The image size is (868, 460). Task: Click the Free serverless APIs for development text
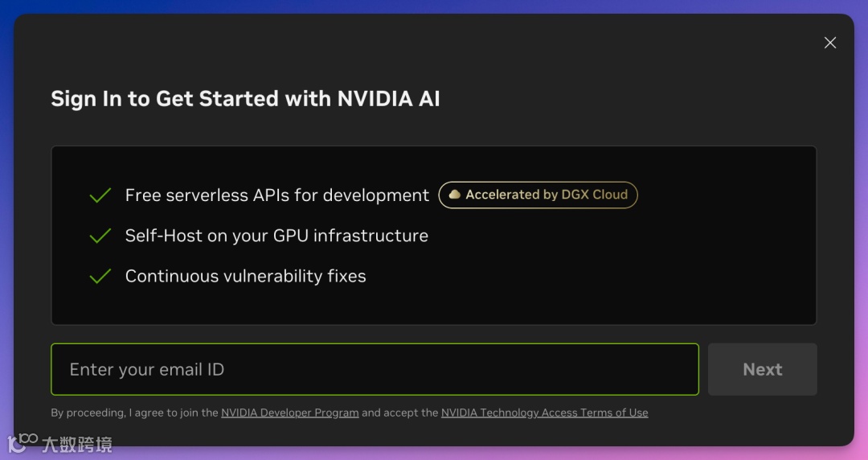tap(277, 195)
